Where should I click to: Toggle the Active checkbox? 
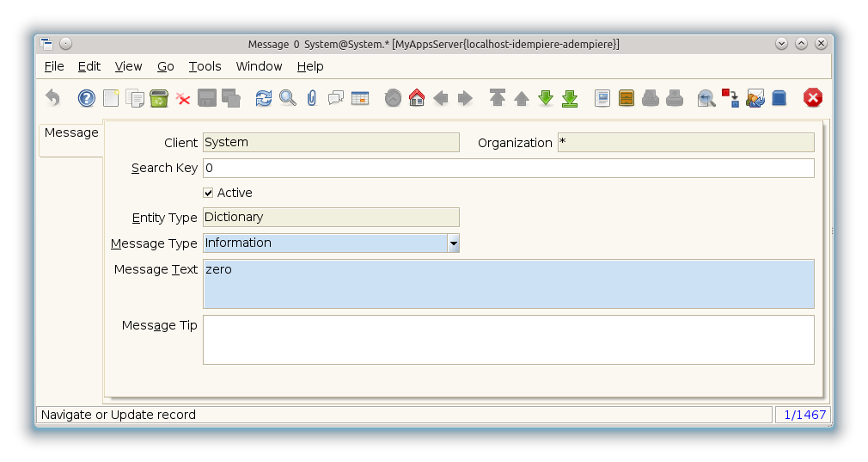[x=208, y=193]
